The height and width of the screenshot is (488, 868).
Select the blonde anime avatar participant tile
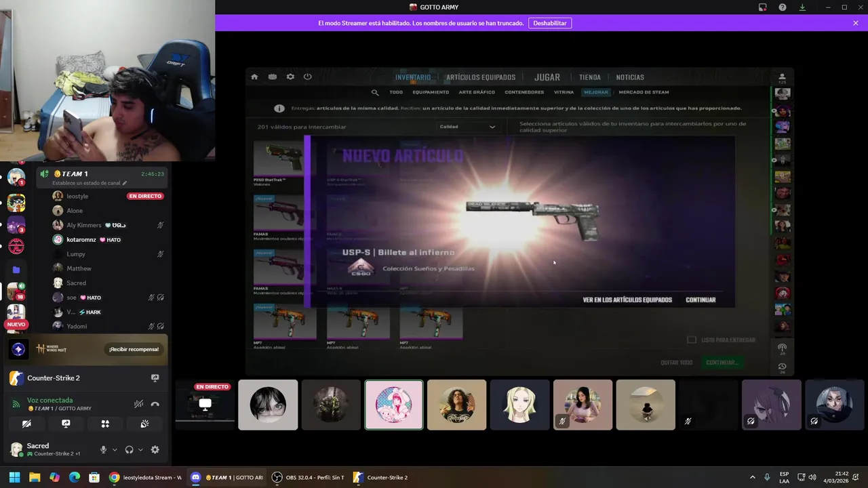[520, 405]
